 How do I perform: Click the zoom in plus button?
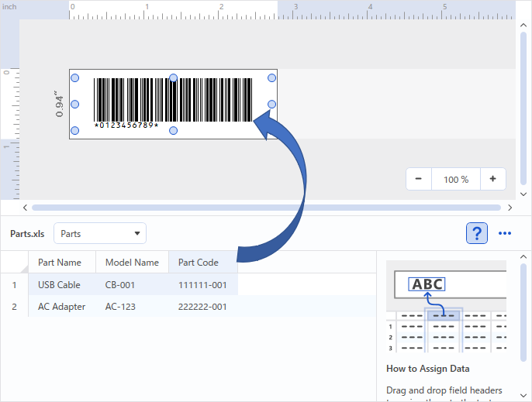point(492,179)
